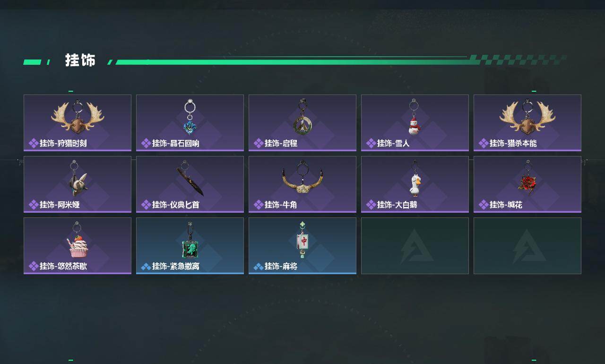Click the first empty charm slot
The image size is (605, 364).
click(415, 246)
